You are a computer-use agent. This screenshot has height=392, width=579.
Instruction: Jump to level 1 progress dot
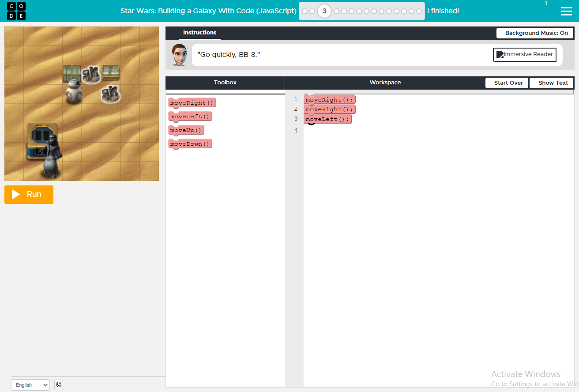coord(305,11)
